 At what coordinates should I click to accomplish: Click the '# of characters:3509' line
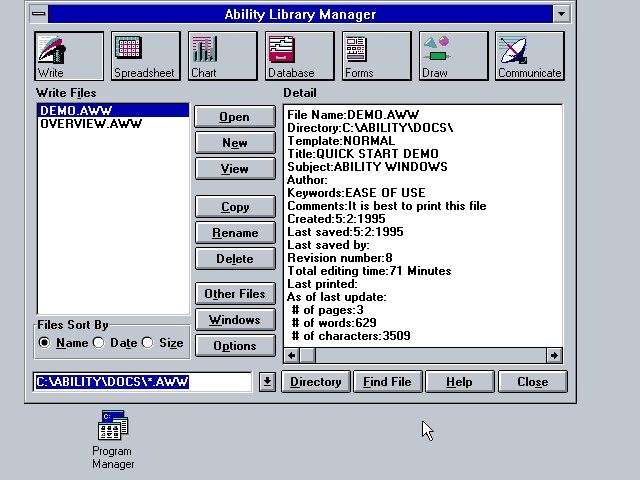click(x=351, y=336)
